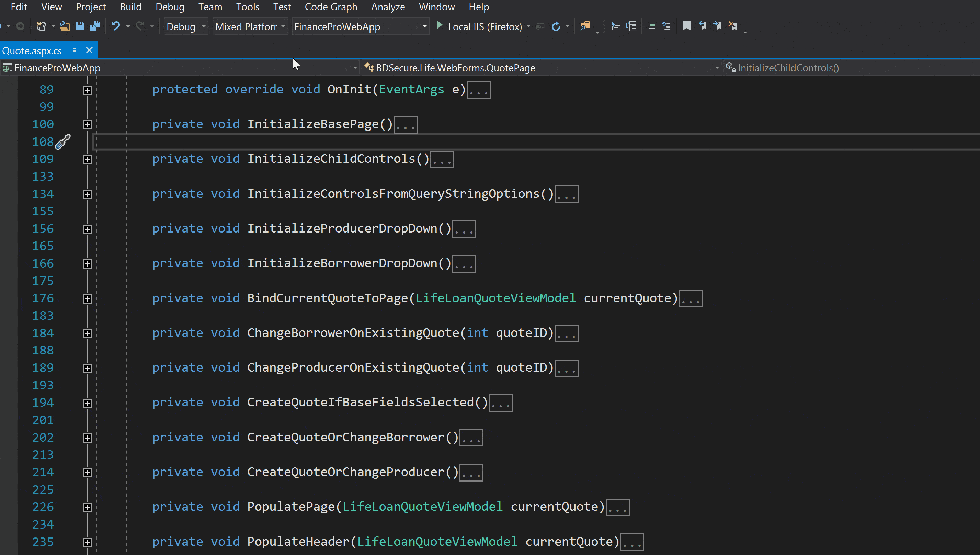Toggle a bookmark on the current line

point(687,26)
